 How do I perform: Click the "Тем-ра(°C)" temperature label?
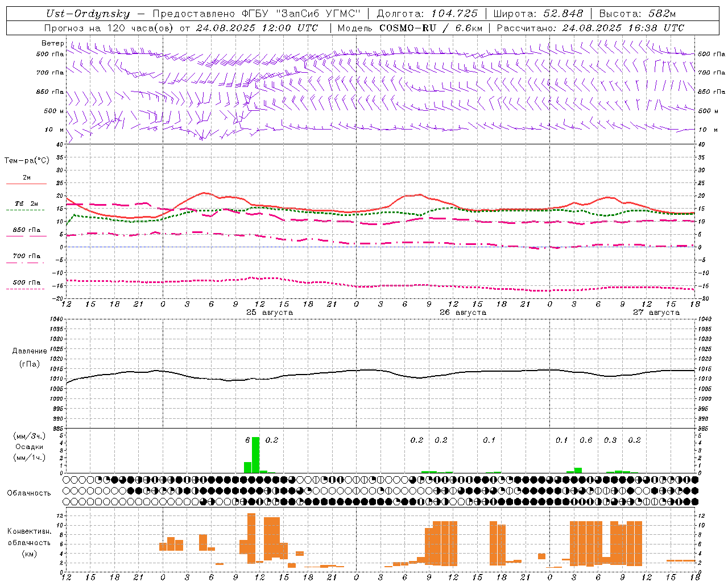[27, 161]
